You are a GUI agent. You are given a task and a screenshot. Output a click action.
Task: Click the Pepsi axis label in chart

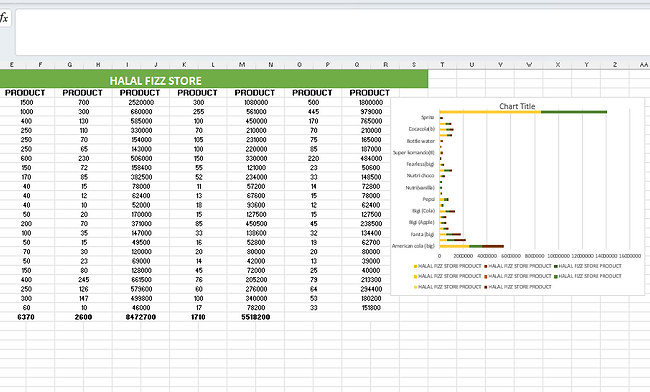[429, 199]
